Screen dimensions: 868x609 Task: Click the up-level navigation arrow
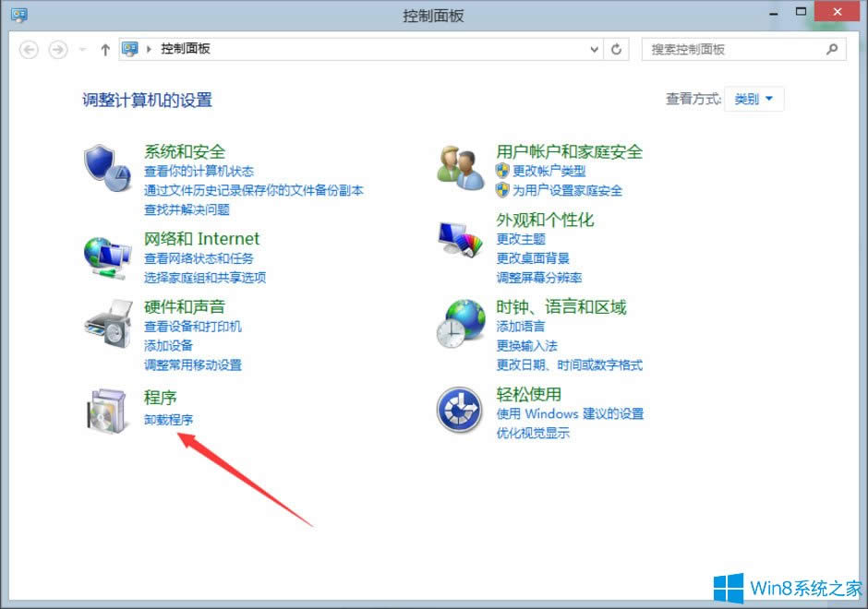coord(104,50)
